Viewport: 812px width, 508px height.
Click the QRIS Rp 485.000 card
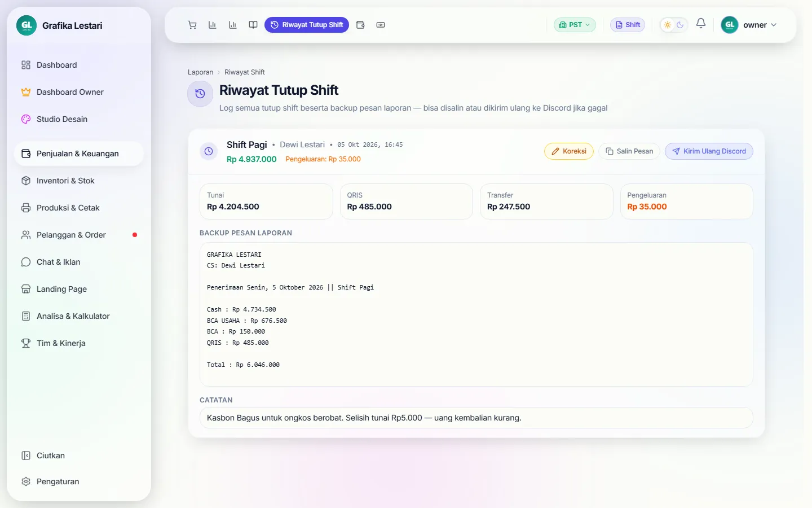coord(407,202)
